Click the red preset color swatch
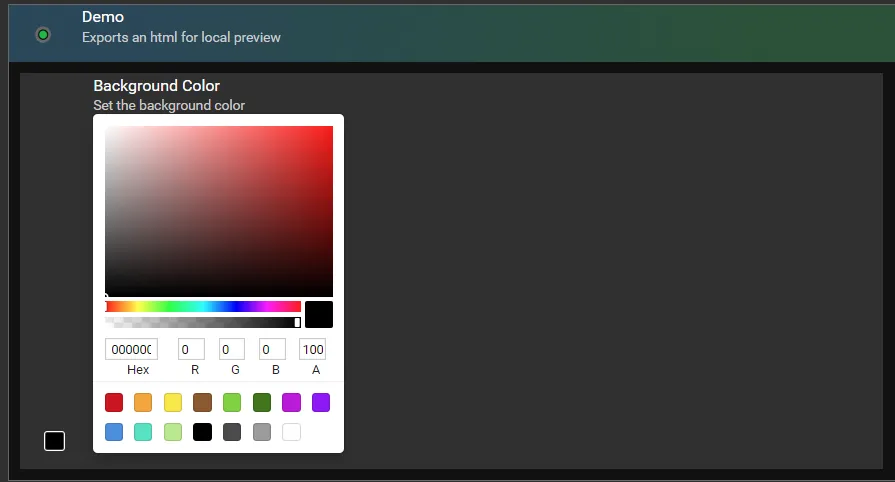This screenshot has width=895, height=482. click(x=114, y=403)
